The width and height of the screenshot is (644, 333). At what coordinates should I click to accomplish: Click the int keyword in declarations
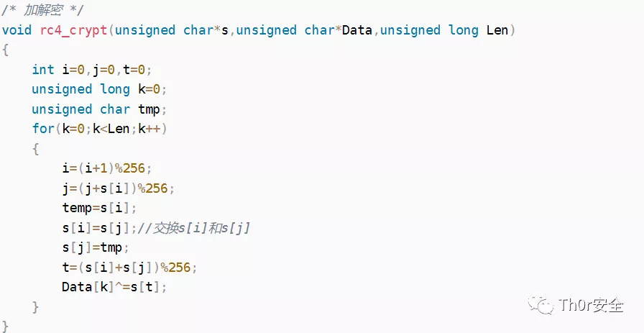click(x=43, y=70)
